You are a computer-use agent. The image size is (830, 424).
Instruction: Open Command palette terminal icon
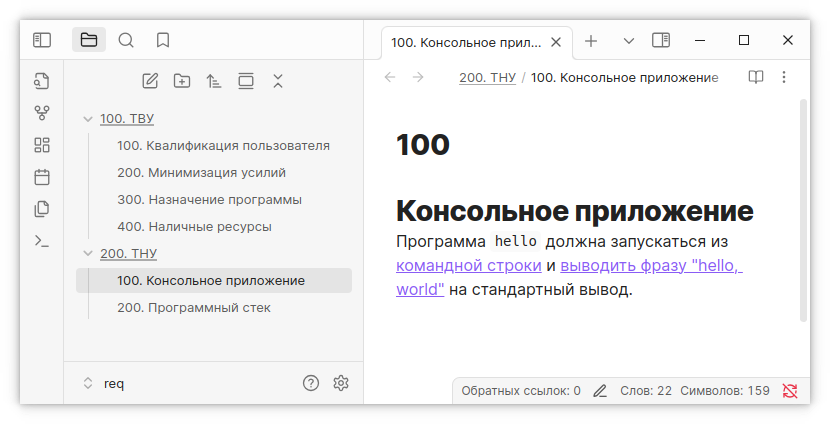pos(41,240)
